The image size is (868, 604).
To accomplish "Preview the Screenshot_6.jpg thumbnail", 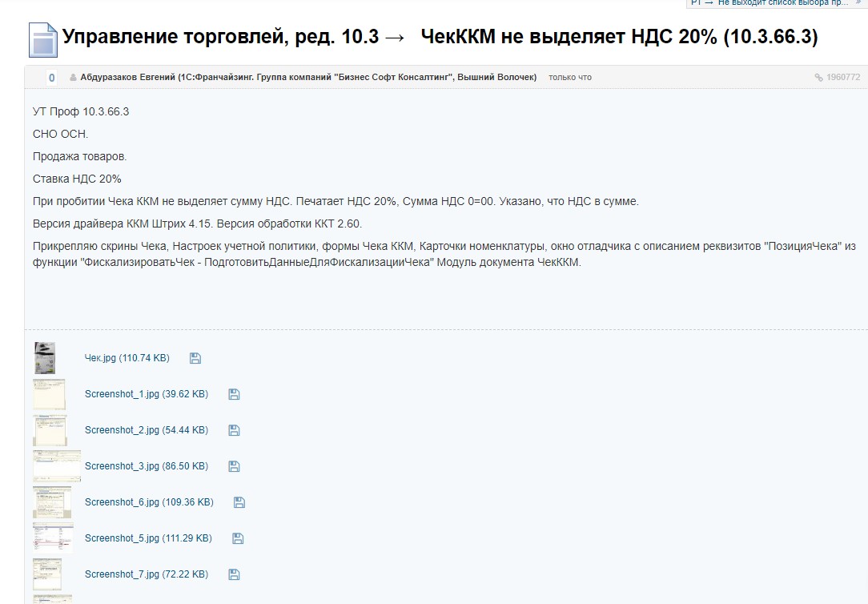I will coord(52,502).
